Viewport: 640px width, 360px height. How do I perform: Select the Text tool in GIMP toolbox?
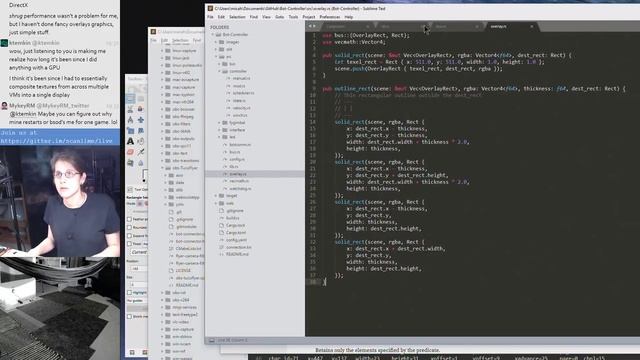tap(130, 141)
